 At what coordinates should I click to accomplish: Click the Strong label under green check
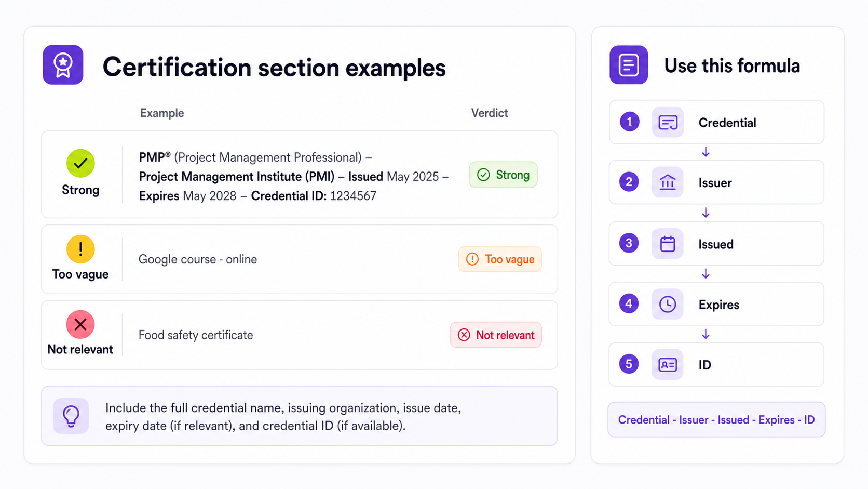pyautogui.click(x=80, y=190)
